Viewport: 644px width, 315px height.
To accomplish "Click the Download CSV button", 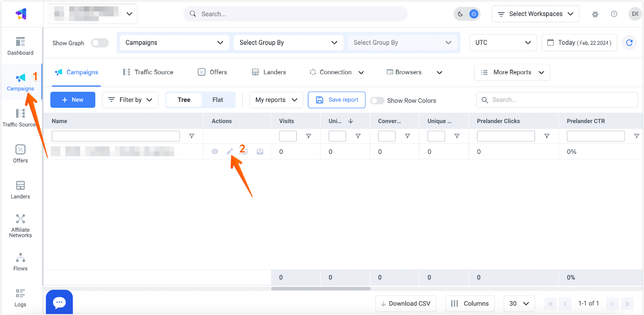I will coord(405,303).
